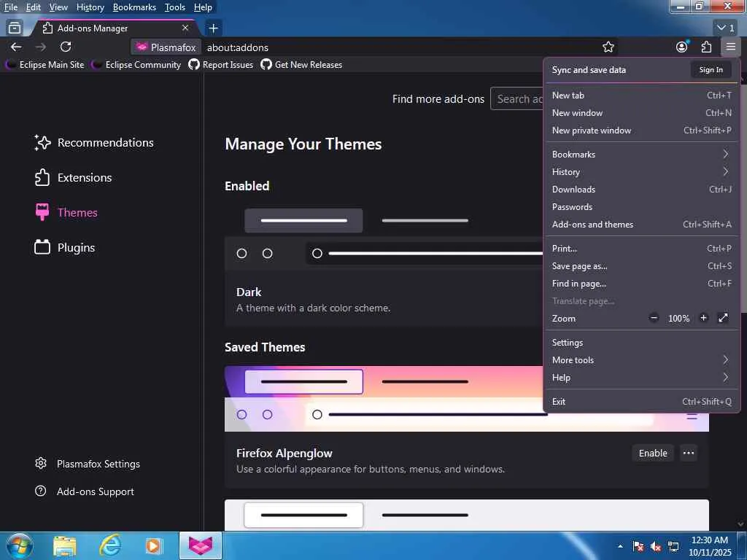Open more options for Firefox Alpenglow
Screen dimensions: 747x560
point(689,453)
